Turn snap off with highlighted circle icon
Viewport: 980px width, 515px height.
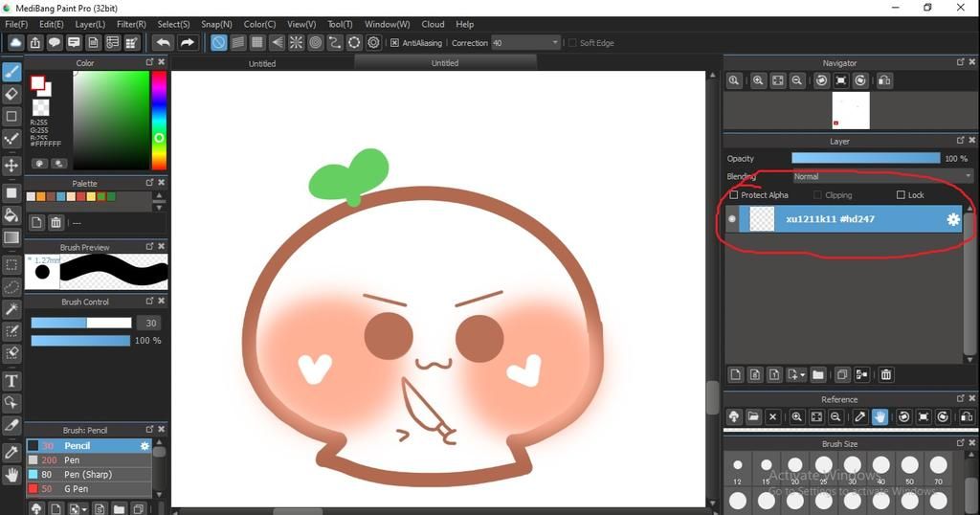[218, 42]
